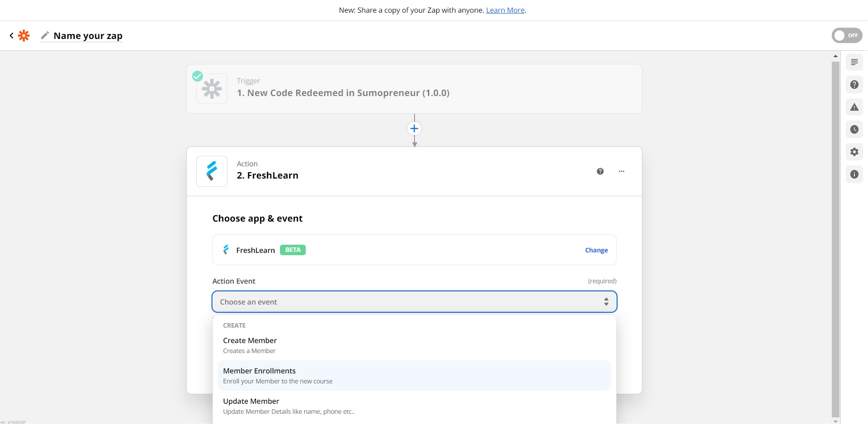Open help for the FreshLearn action step
The width and height of the screenshot is (868, 426).
coord(600,171)
